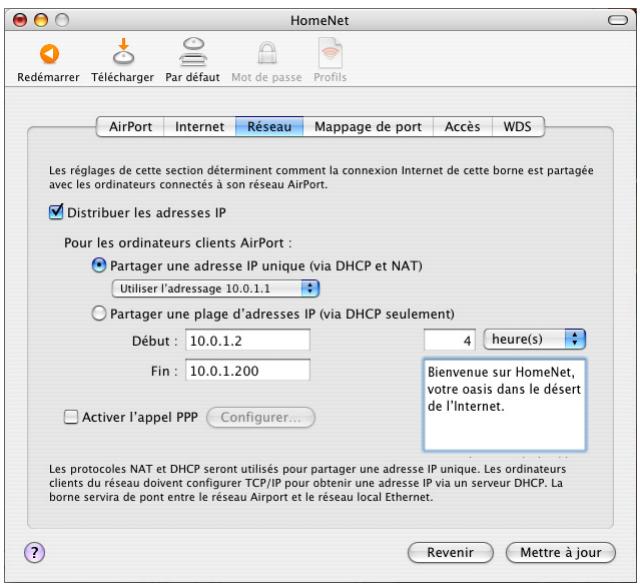Click the greyed Mot de passe padlock icon
Viewport: 640px width, 587px height.
point(267,53)
